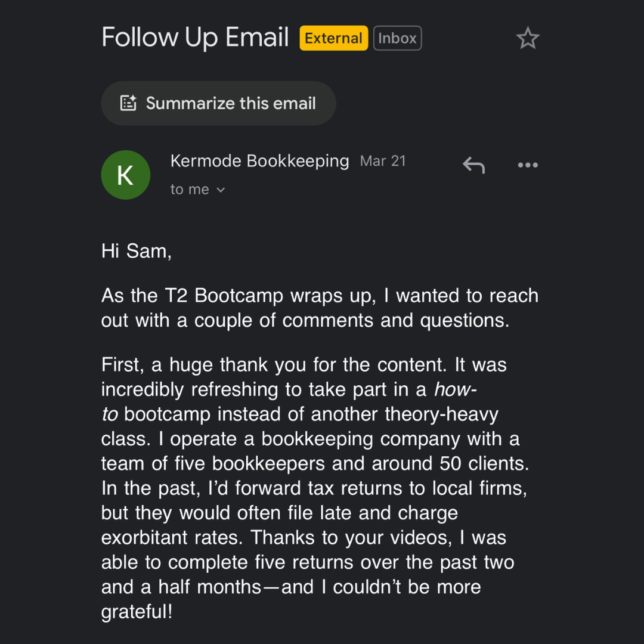Select the Inbox label tag
The image size is (644, 644).
click(397, 38)
